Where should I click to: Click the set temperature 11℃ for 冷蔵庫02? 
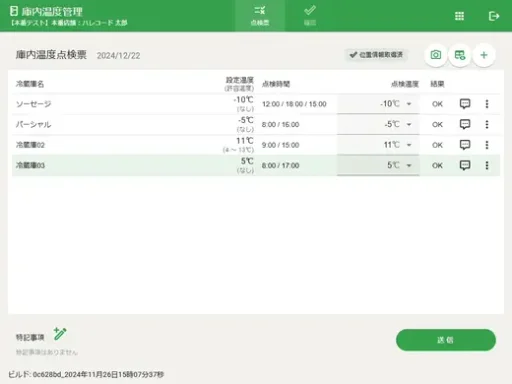tap(245, 141)
